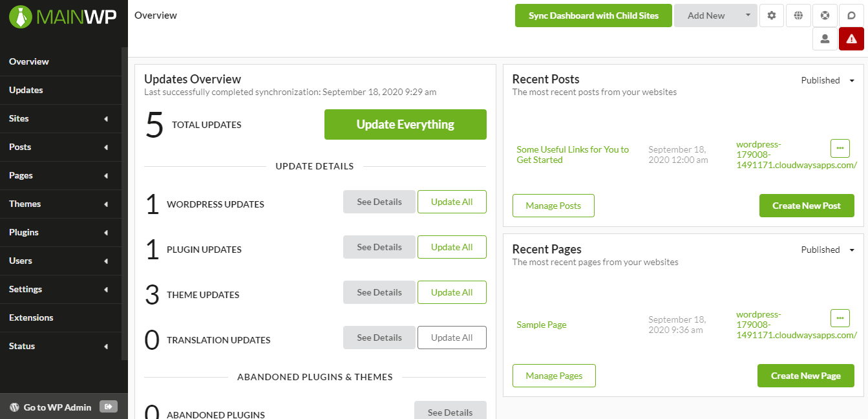Viewport: 868px width, 419px height.
Task: Open the Extensions sidebar item
Action: 61,317
